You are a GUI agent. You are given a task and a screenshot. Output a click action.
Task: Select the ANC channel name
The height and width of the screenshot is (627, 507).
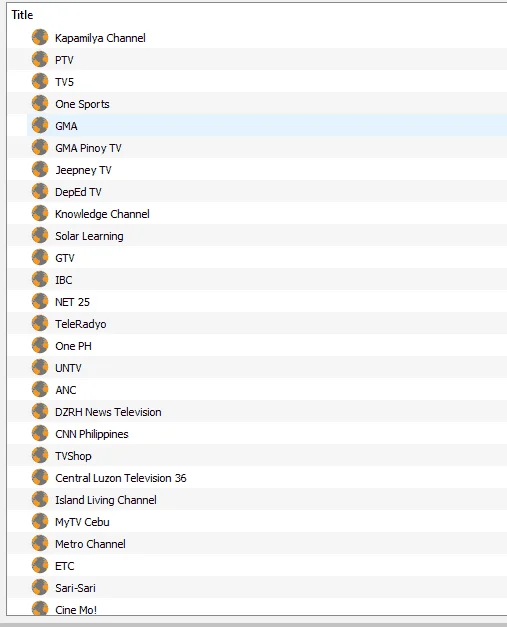[x=66, y=390]
